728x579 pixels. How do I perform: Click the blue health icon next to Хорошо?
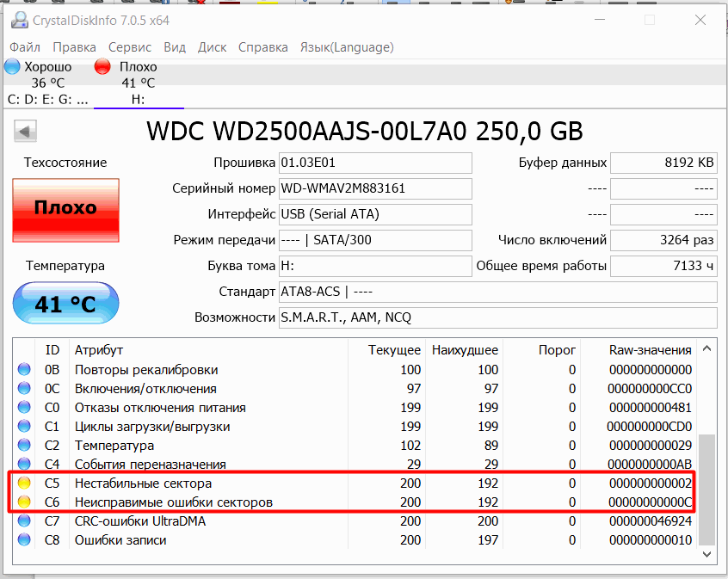coord(11,66)
